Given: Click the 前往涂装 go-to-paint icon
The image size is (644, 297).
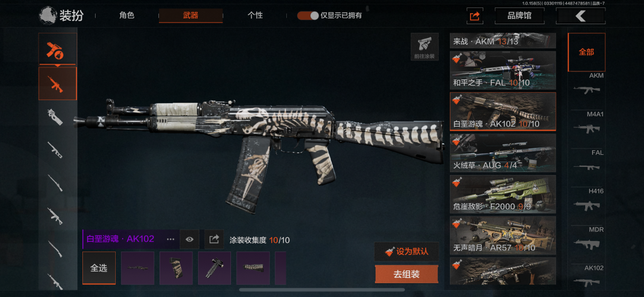Looking at the screenshot, I should pyautogui.click(x=425, y=47).
